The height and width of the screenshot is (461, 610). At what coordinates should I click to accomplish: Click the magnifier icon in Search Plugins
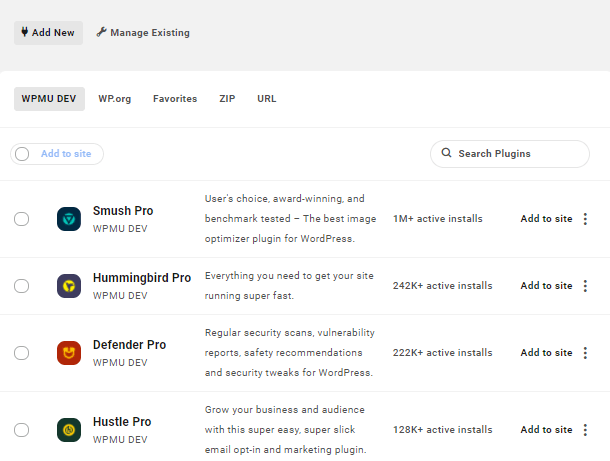click(446, 153)
